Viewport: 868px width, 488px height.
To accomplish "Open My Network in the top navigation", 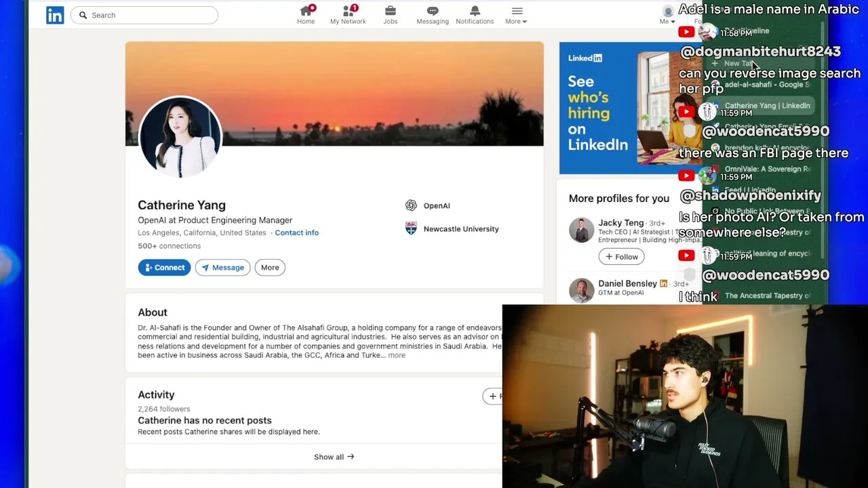I will point(348,15).
